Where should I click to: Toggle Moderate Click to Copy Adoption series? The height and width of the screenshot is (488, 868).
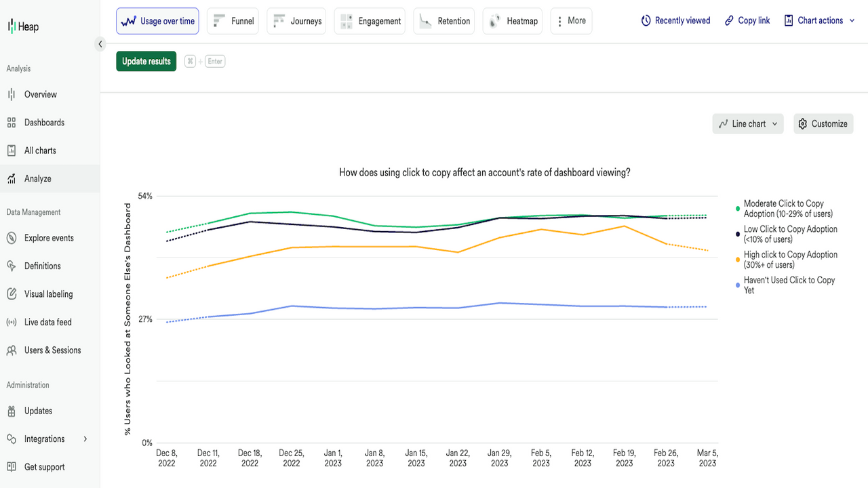coord(788,209)
